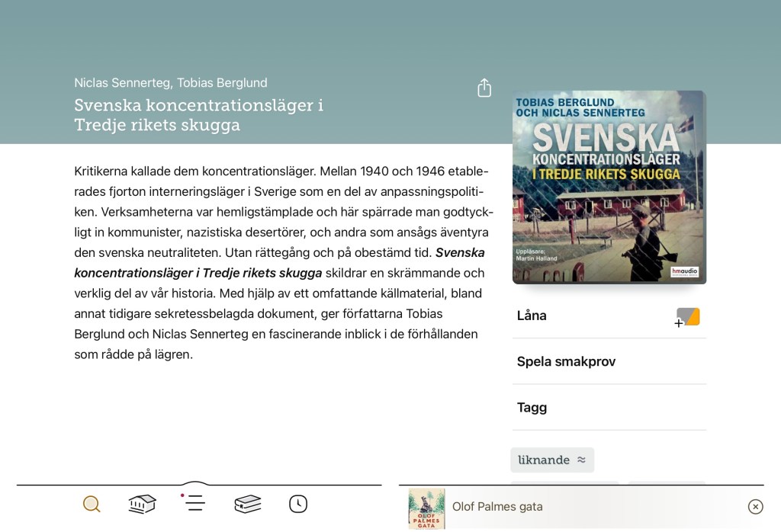Tap the share icon beside the title
The width and height of the screenshot is (781, 532).
point(484,88)
